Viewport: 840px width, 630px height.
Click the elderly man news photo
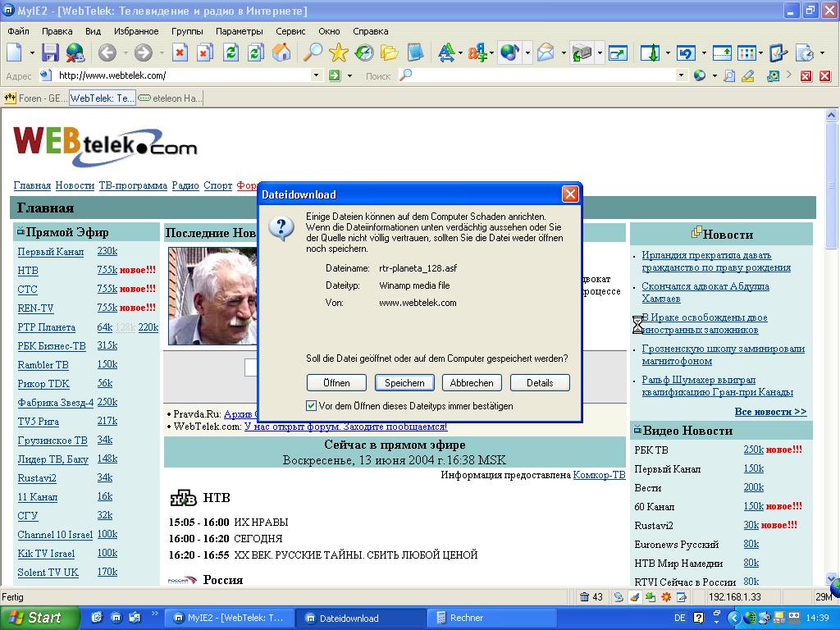click(212, 295)
